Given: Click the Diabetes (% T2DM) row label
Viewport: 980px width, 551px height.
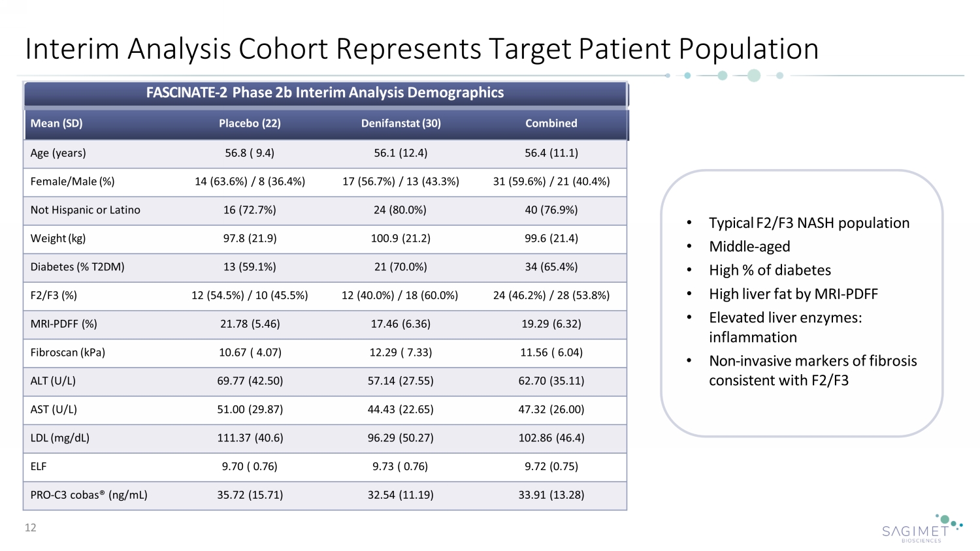Looking at the screenshot, I should click(x=77, y=267).
